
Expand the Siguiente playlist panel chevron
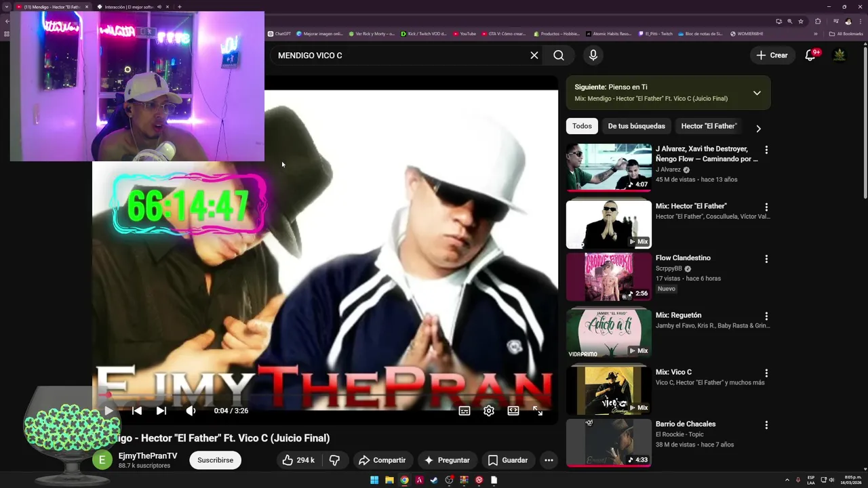click(x=757, y=93)
